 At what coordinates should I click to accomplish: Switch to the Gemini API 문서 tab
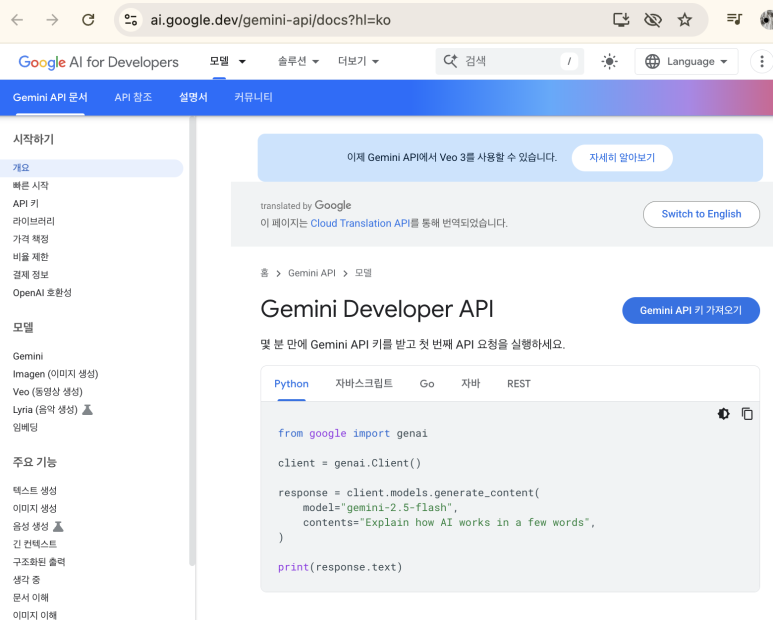click(x=50, y=97)
